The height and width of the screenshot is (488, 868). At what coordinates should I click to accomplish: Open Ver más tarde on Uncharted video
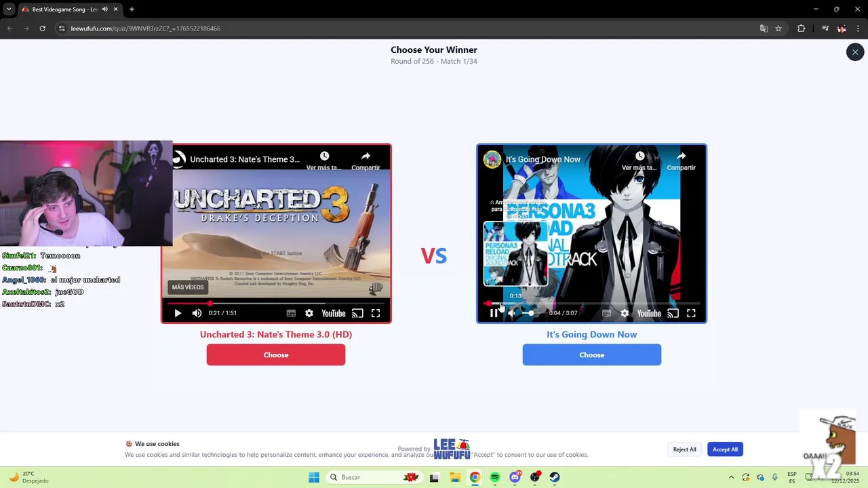point(324,161)
